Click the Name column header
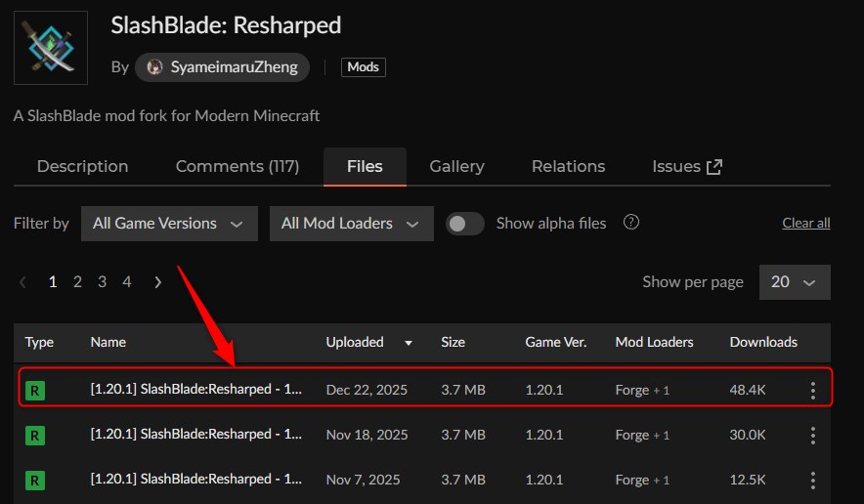The height and width of the screenshot is (504, 864). click(108, 342)
